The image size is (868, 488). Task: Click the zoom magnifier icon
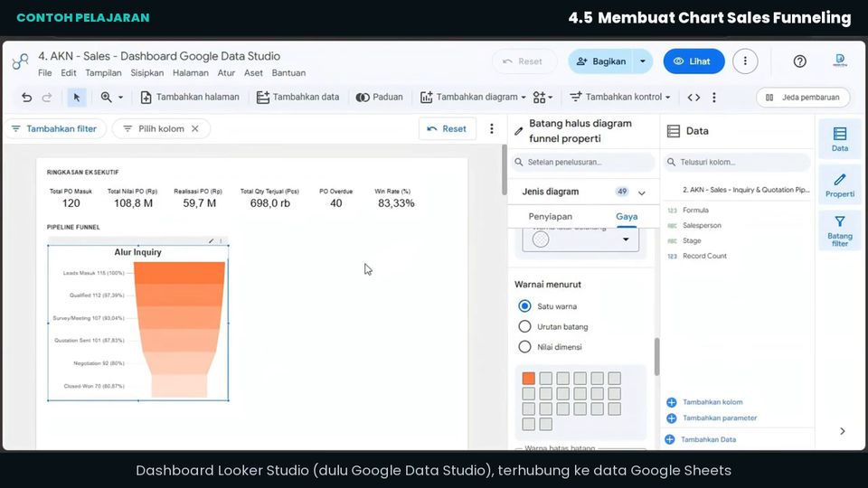(106, 98)
